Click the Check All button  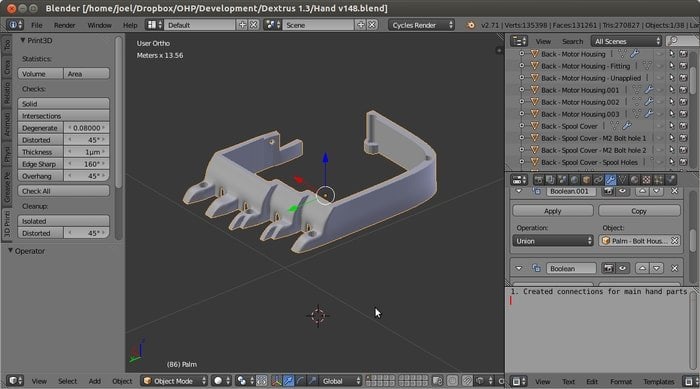point(63,191)
